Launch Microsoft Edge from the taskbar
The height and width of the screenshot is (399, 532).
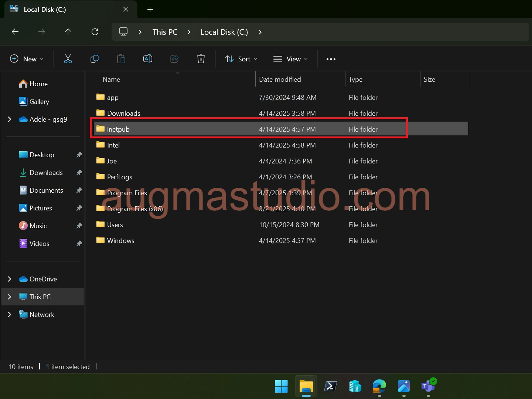coord(379,386)
